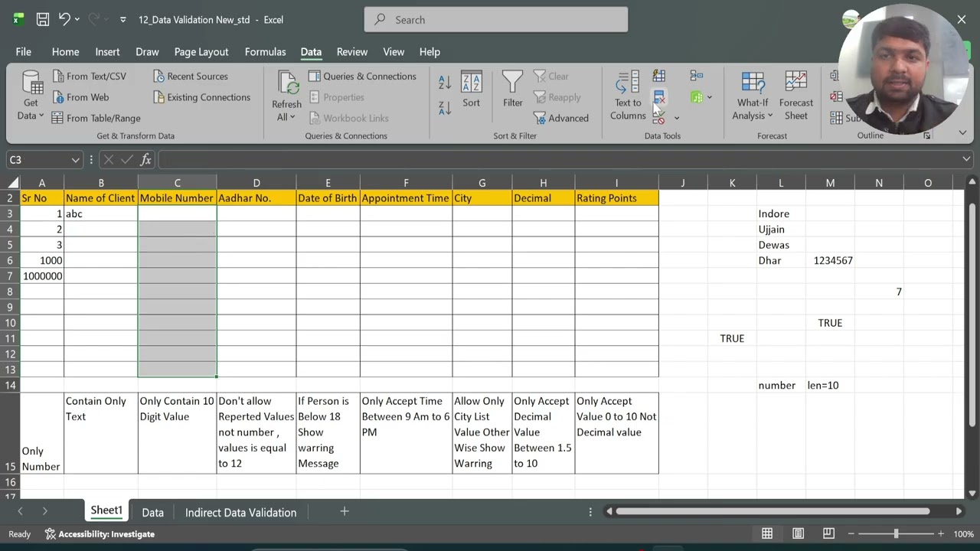The width and height of the screenshot is (980, 551).
Task: Open Recent Sources
Action: pos(191,77)
